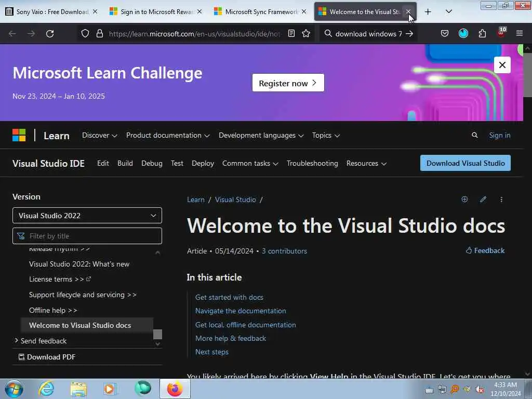Open the Pocket save icon
The image size is (532, 399).
(445, 33)
